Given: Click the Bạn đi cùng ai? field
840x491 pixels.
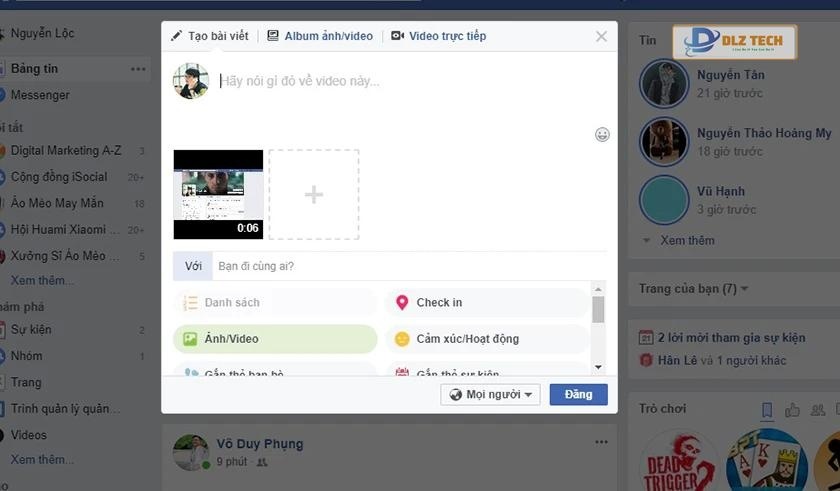Looking at the screenshot, I should [400, 266].
